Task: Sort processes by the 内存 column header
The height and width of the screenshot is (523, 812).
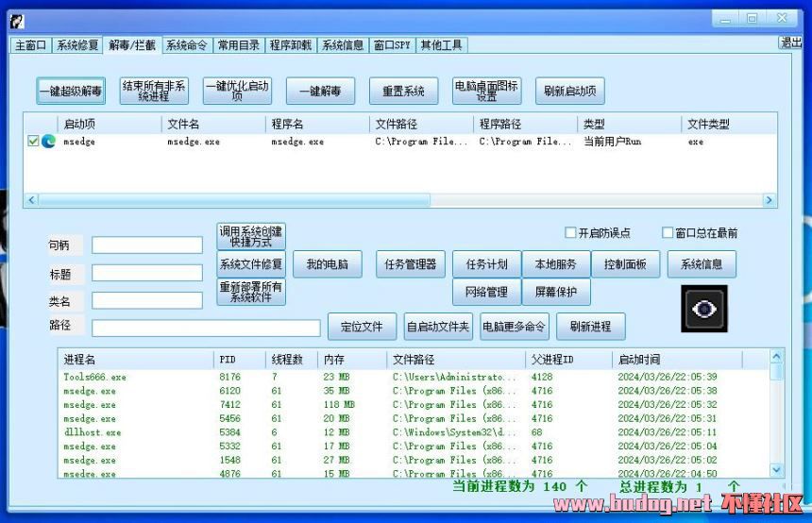Action: click(334, 360)
